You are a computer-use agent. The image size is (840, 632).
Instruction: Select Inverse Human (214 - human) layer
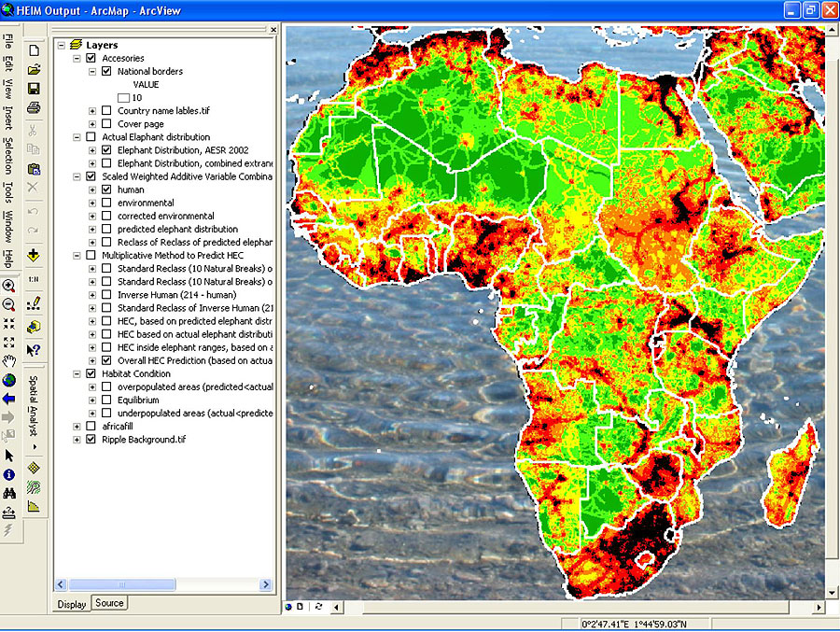(176, 295)
